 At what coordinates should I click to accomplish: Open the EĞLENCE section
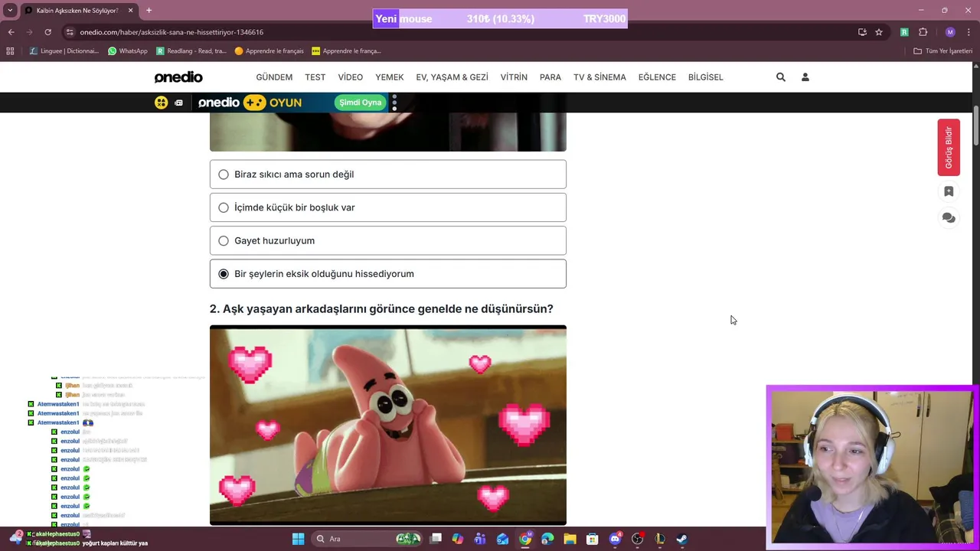pyautogui.click(x=657, y=77)
